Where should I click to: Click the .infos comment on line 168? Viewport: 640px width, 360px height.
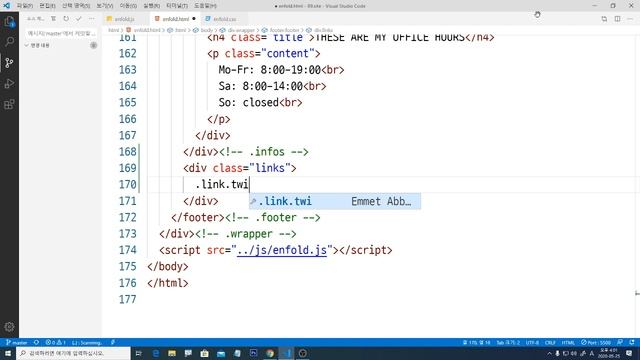coord(264,152)
